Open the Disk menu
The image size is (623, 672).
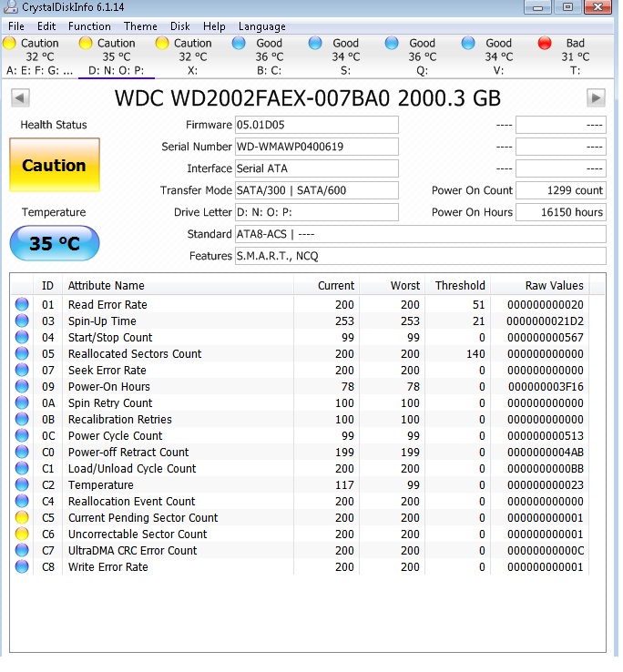pos(179,26)
